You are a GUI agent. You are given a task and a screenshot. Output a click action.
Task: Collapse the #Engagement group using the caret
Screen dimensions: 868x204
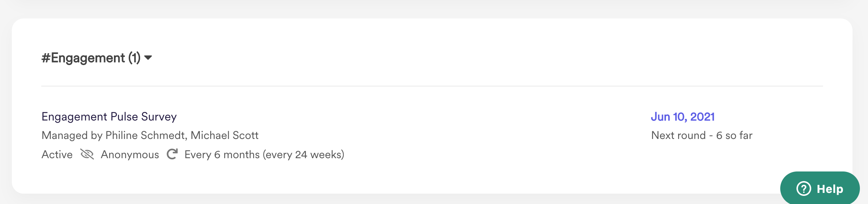point(148,58)
